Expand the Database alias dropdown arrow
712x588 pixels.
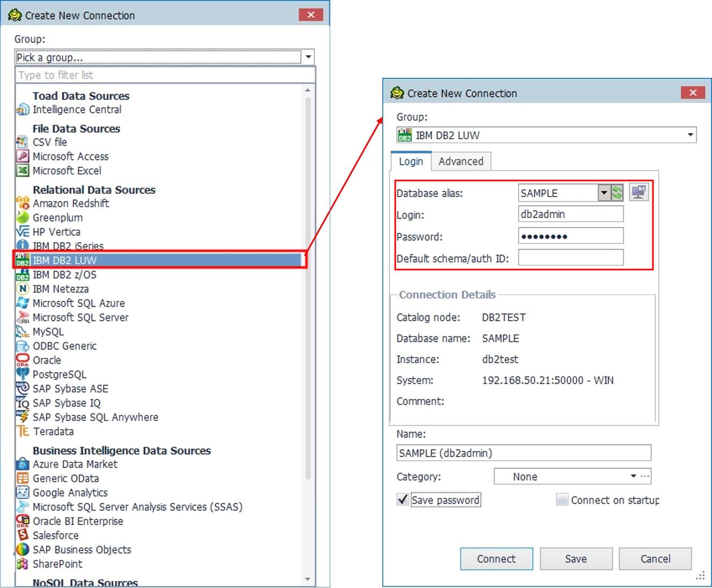coord(604,193)
